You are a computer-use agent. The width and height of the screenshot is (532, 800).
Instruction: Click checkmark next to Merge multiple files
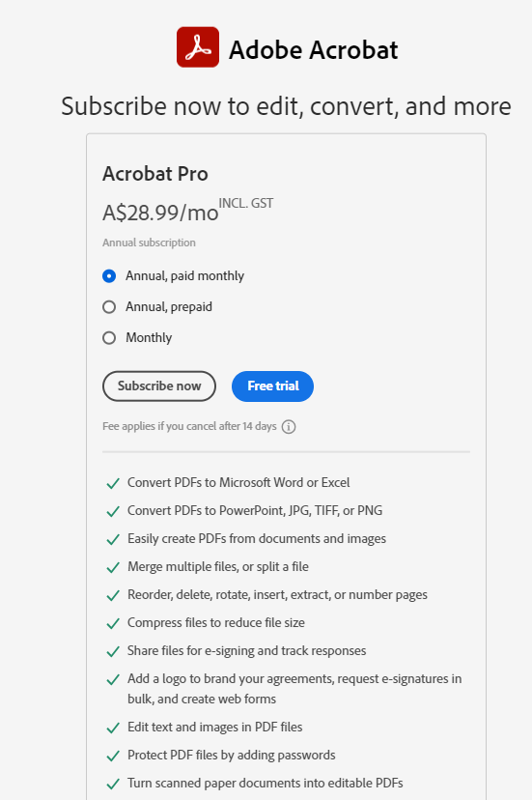pyautogui.click(x=113, y=567)
